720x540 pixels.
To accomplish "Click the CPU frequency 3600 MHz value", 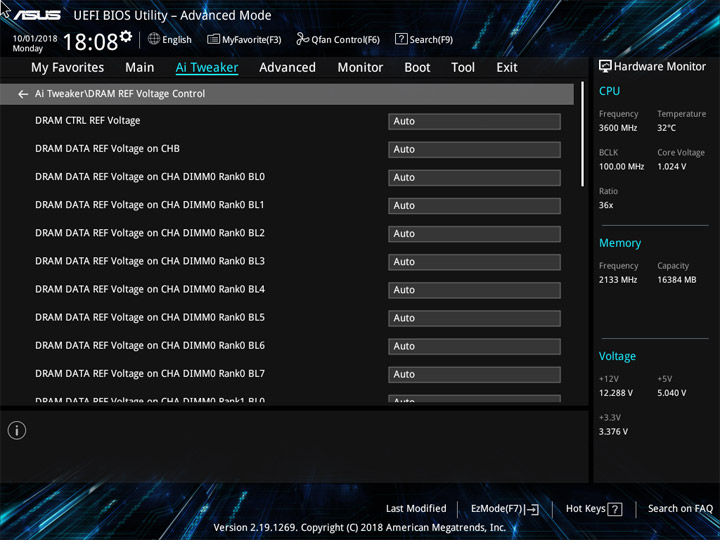I will click(618, 128).
